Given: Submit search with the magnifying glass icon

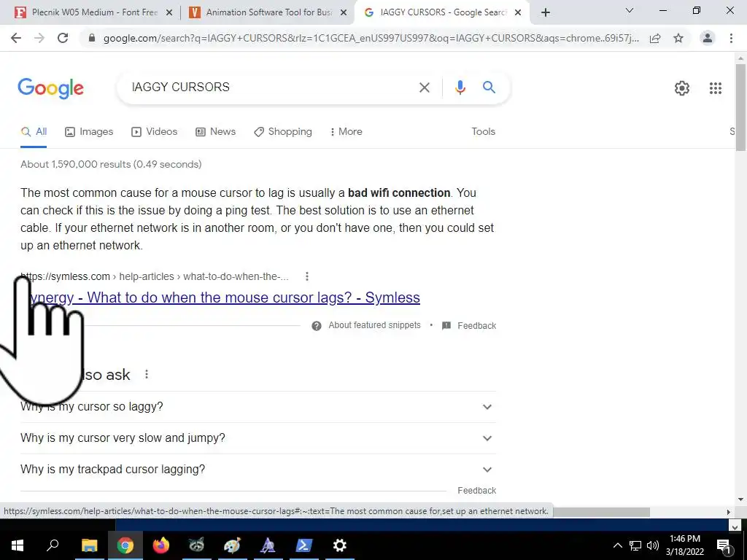Looking at the screenshot, I should (x=489, y=87).
